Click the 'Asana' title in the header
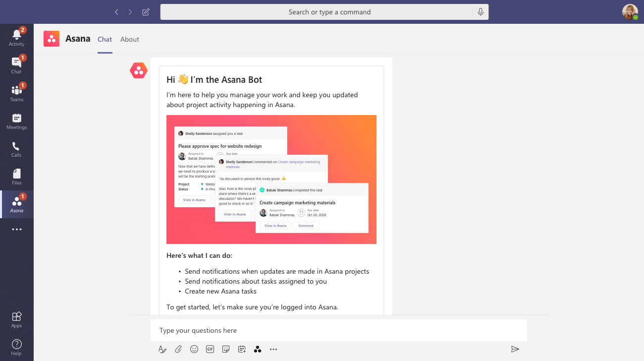644x361 pixels. tap(78, 39)
